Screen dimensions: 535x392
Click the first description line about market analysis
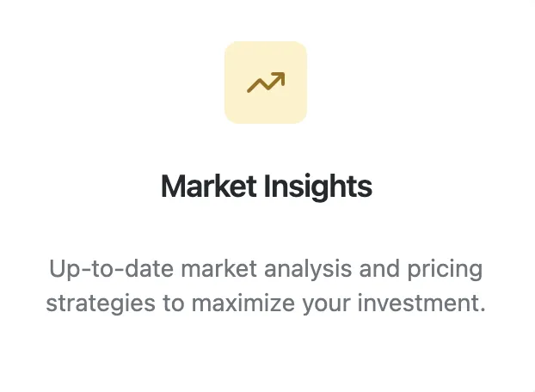click(266, 269)
